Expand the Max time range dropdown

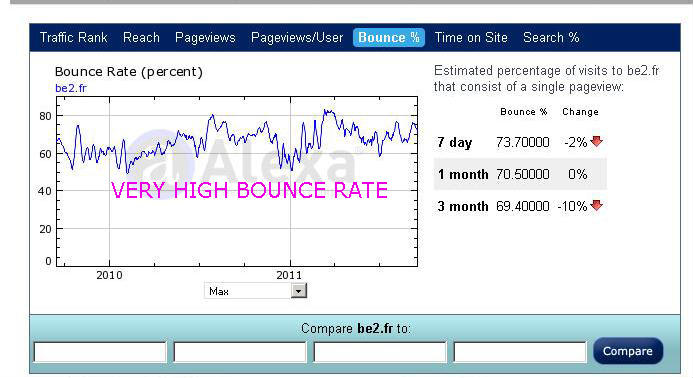255,291
